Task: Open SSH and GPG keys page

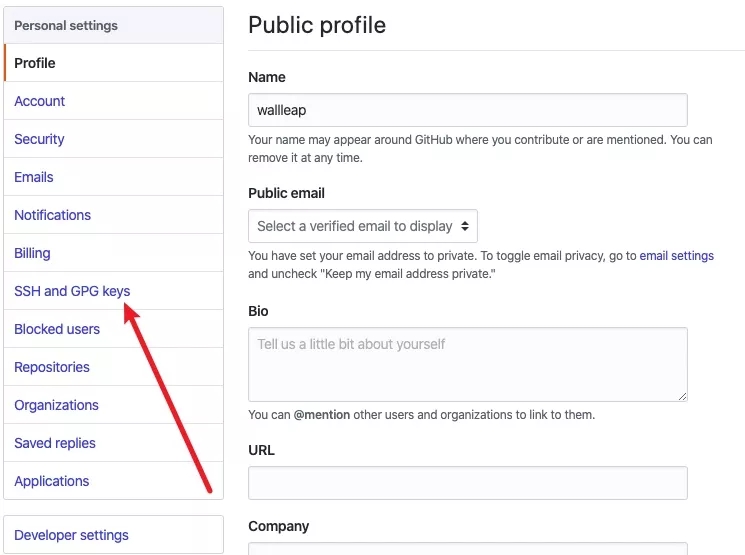Action: (72, 291)
